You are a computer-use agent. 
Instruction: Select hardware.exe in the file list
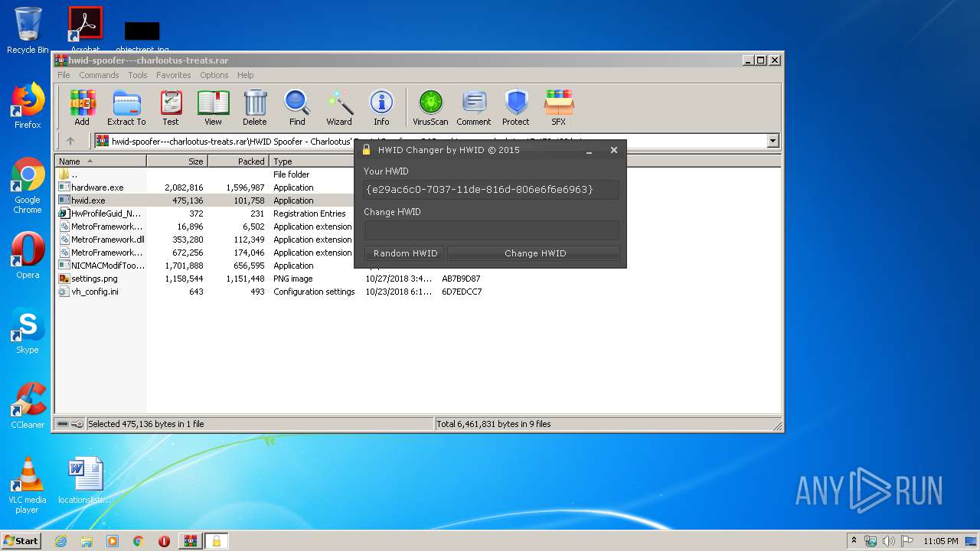click(x=97, y=187)
